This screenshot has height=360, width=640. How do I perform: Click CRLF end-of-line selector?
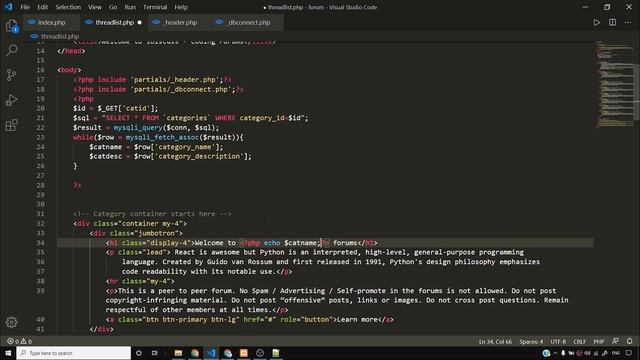pyautogui.click(x=579, y=342)
